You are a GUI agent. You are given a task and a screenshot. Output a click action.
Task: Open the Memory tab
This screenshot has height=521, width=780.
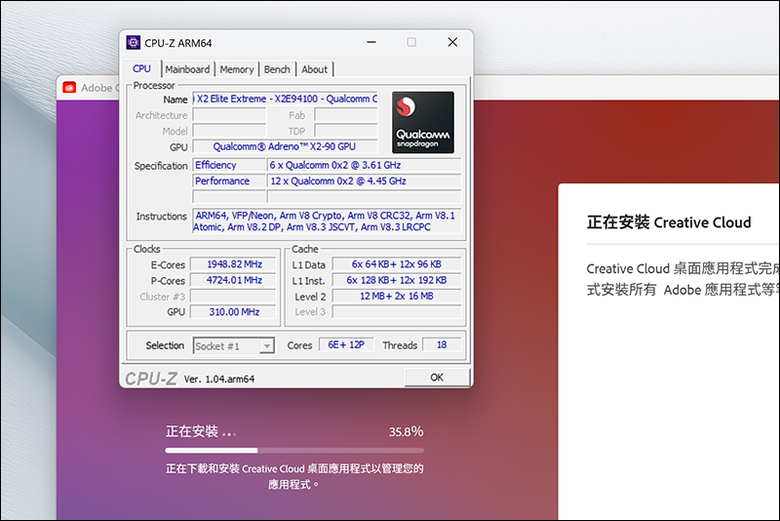237,70
